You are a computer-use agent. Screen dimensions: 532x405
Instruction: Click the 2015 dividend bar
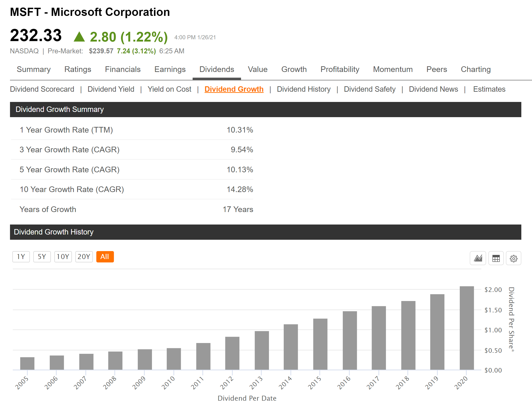tap(320, 344)
